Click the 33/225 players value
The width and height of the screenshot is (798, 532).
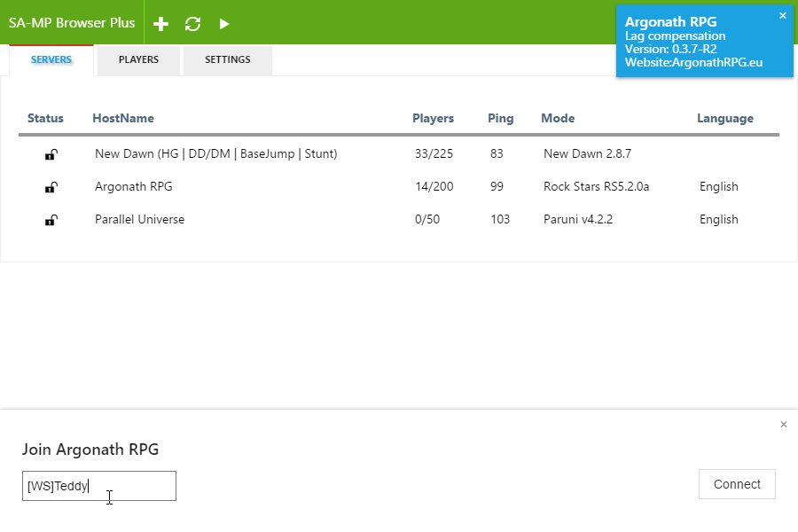(x=434, y=153)
